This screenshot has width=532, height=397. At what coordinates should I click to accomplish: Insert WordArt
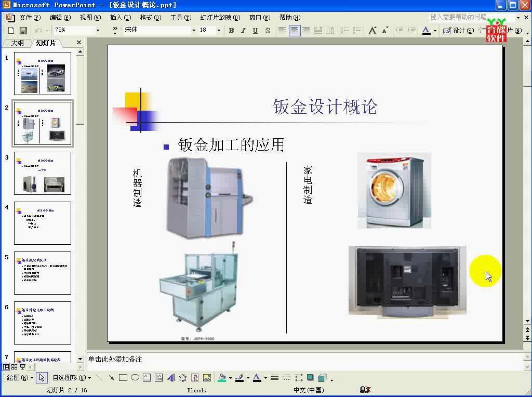[170, 378]
